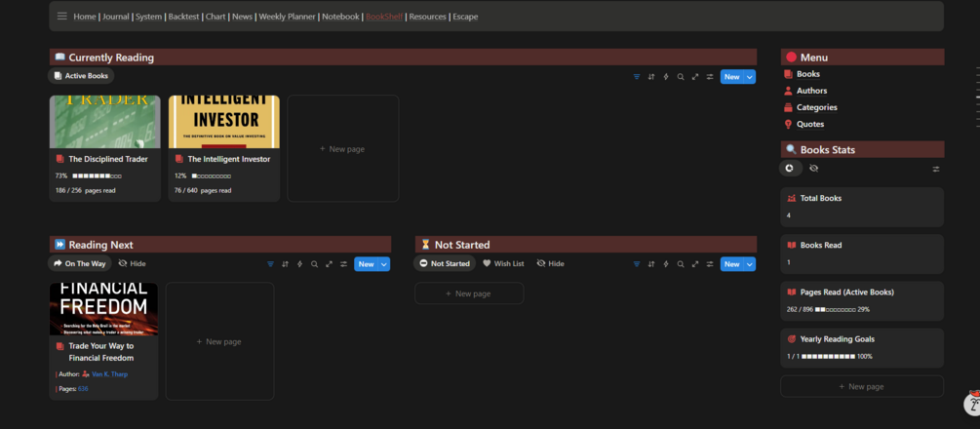Viewport: 980px width, 429px height.
Task: Open Resources from the navigation bar
Action: [427, 17]
